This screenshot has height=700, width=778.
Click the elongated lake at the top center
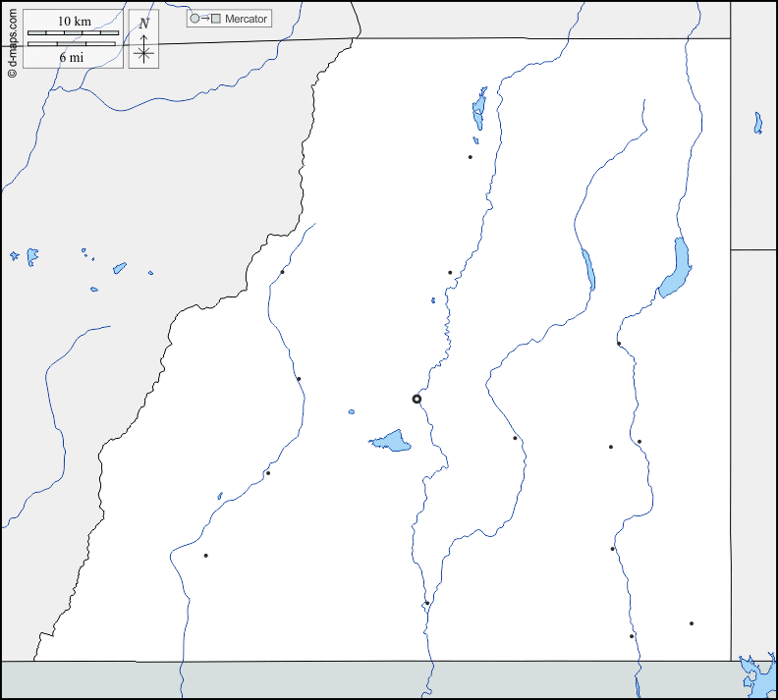tap(479, 109)
